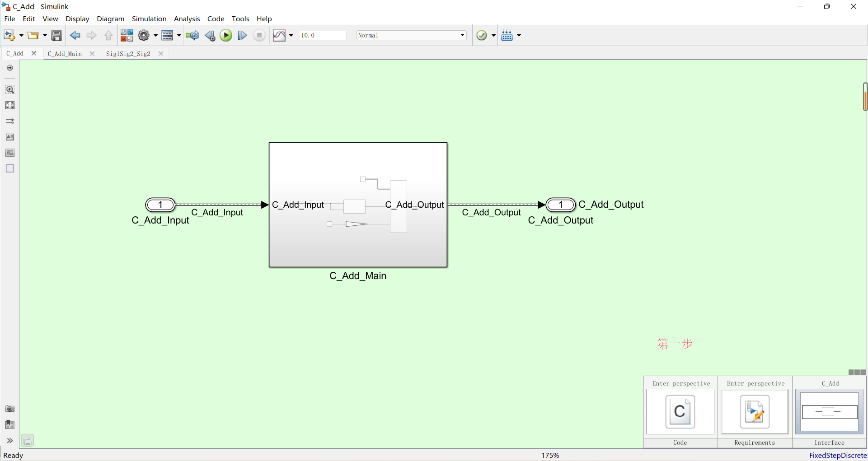The width and height of the screenshot is (868, 461).
Task: Open the View menu
Action: click(50, 19)
